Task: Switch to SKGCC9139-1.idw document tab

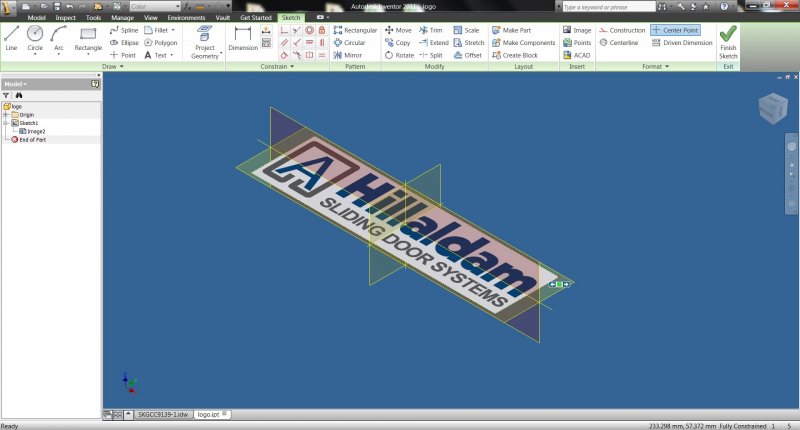Action: (x=163, y=415)
